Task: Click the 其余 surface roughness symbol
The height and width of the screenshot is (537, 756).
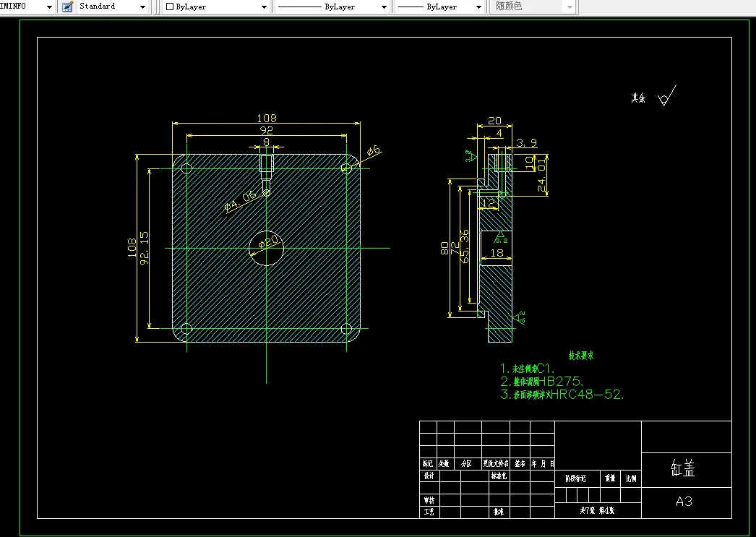Action: 667,95
